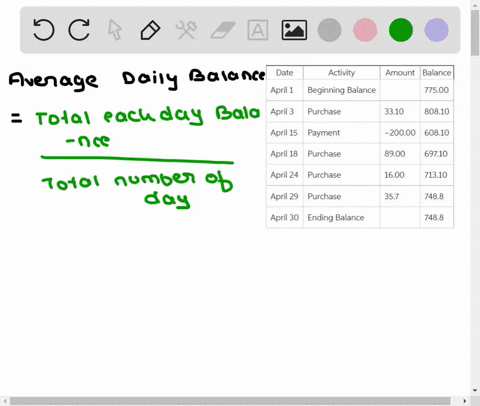The height and width of the screenshot is (406, 480).
Task: Click the scroll left arrow
Action: (x=4, y=401)
